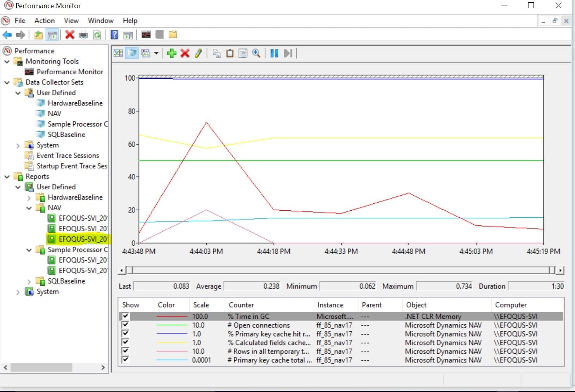Click the Computer column header
The width and height of the screenshot is (575, 392).
click(528, 305)
